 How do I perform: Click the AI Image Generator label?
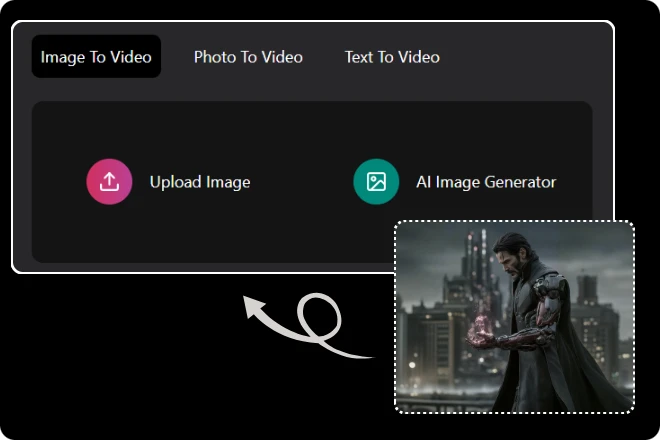(x=486, y=182)
